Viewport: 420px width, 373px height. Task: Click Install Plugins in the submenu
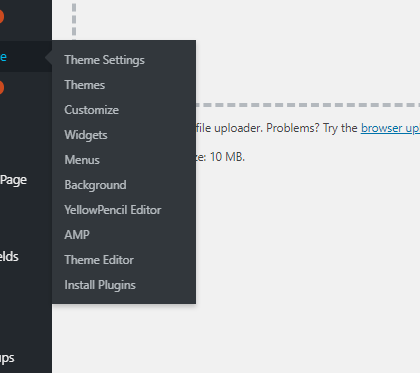tap(100, 285)
